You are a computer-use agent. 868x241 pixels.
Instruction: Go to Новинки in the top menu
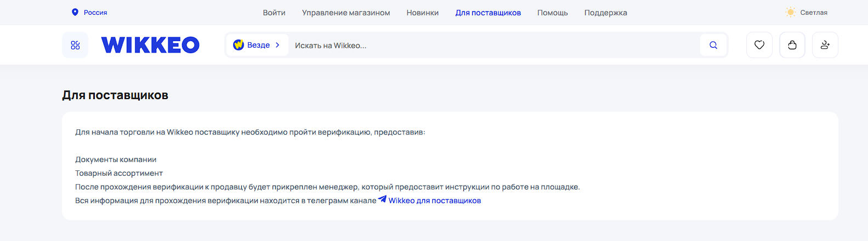(x=423, y=13)
